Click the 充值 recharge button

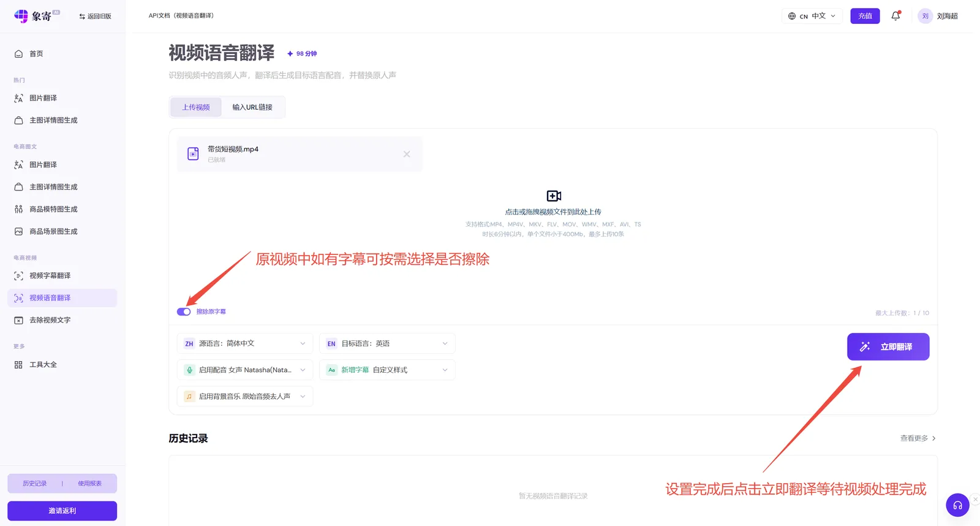[x=865, y=16]
